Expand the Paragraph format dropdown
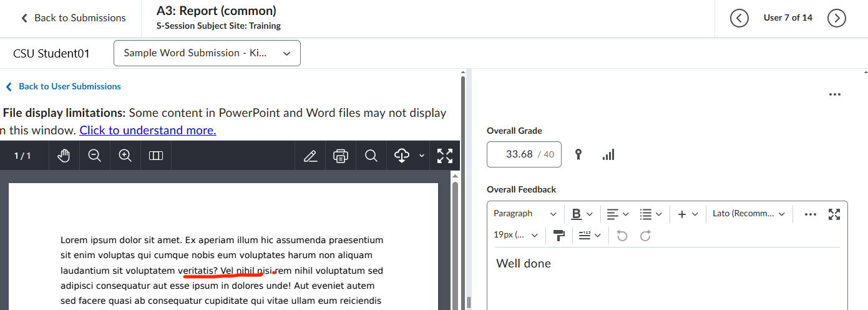This screenshot has height=310, width=868. (x=525, y=214)
